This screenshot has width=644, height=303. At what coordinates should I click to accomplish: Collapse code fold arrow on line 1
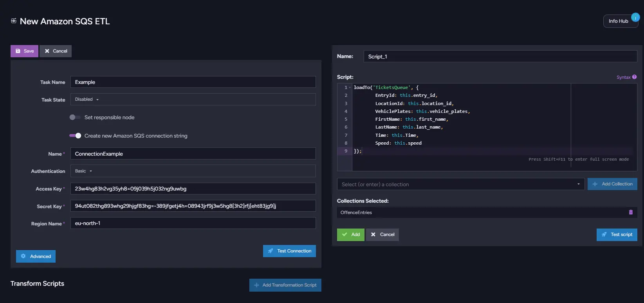point(350,87)
